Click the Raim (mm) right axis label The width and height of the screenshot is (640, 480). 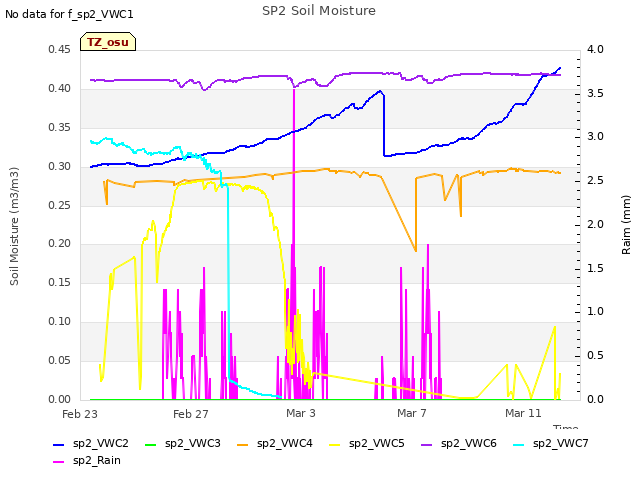point(626,225)
